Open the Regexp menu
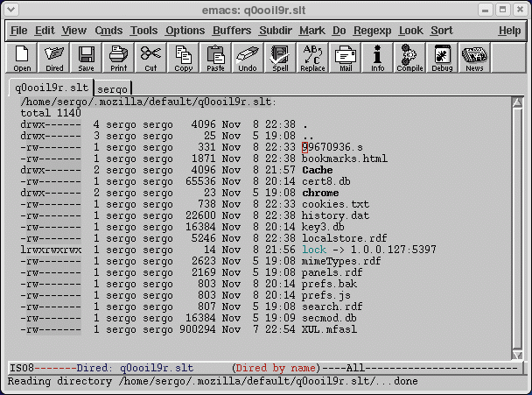 click(x=372, y=31)
